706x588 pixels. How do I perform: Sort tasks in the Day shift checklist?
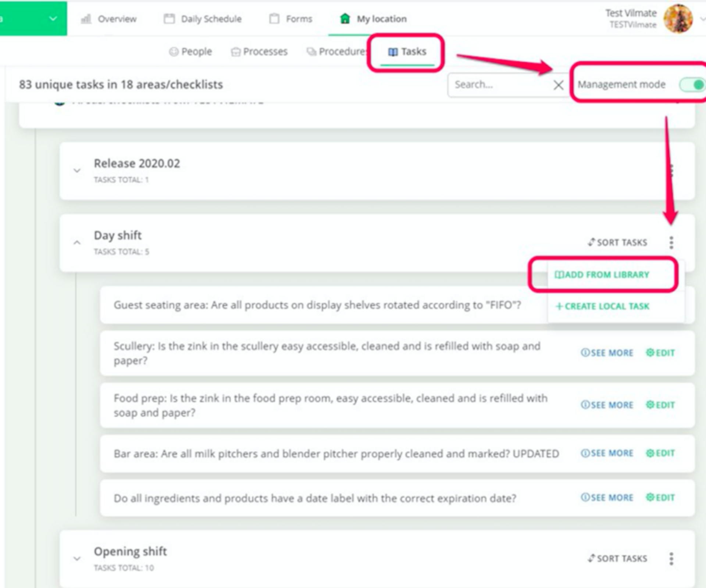tap(618, 243)
